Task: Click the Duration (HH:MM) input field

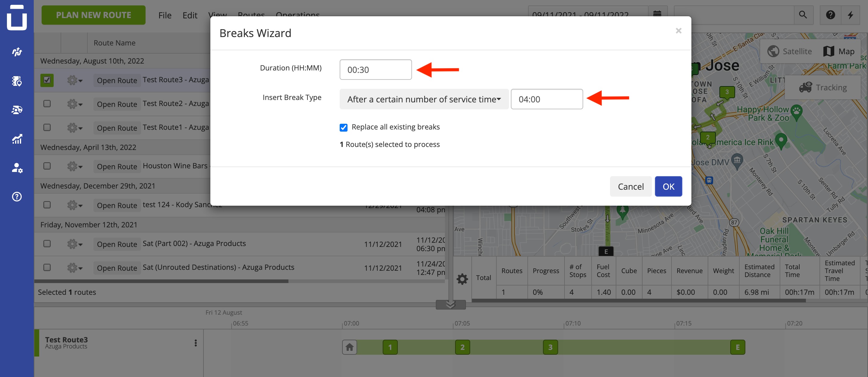Action: (x=375, y=69)
